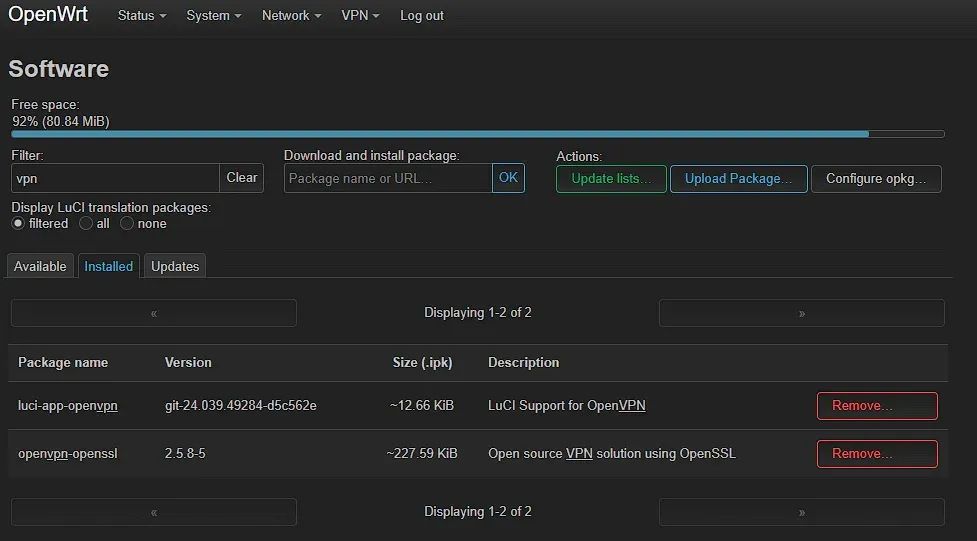
Task: Click the Software page heading
Action: [59, 69]
